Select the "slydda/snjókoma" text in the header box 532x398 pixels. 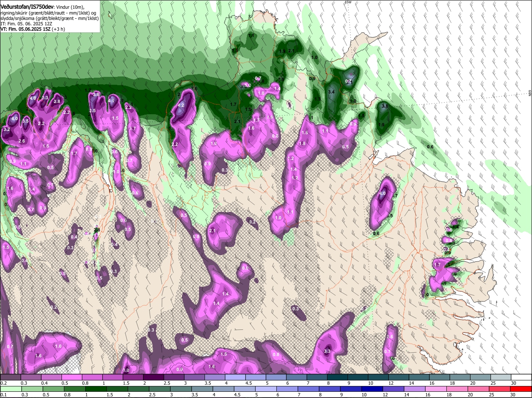click(17, 18)
